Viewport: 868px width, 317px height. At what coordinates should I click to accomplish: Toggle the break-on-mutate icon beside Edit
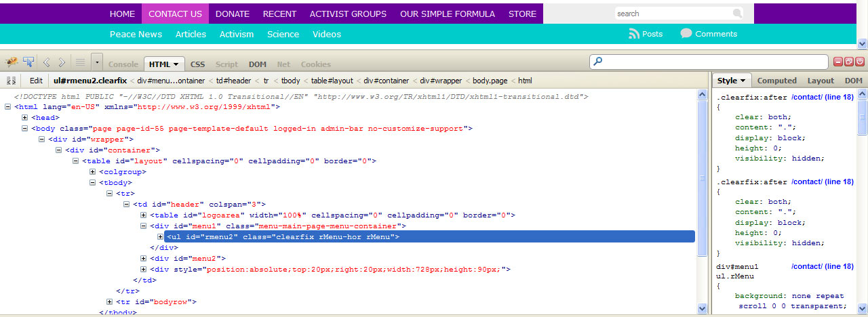[11, 81]
